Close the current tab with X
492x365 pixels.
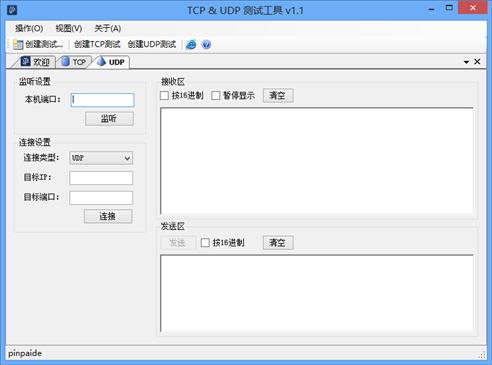coord(477,62)
